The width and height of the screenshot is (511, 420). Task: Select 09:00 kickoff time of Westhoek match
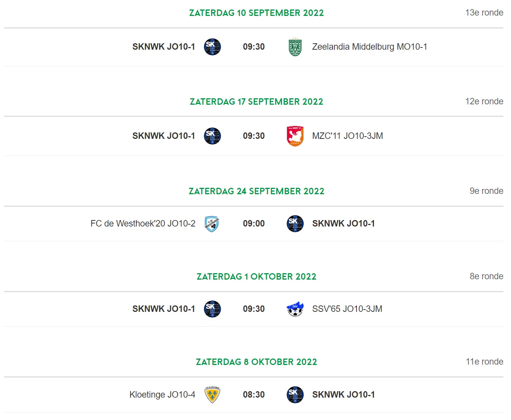tap(254, 223)
